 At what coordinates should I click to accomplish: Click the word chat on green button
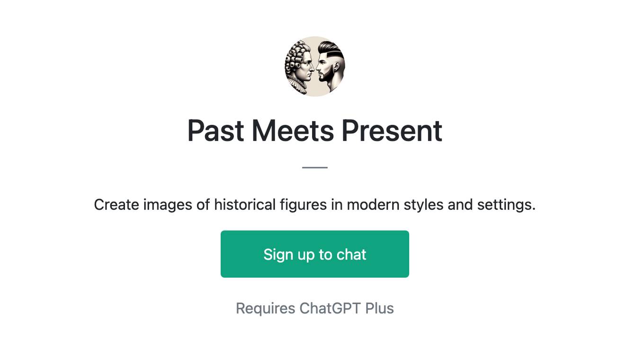(351, 254)
